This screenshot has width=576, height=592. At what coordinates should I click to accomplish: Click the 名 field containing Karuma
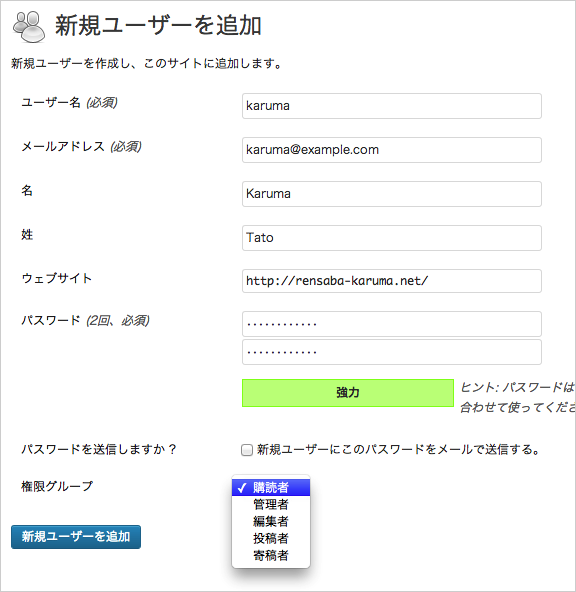pos(392,194)
